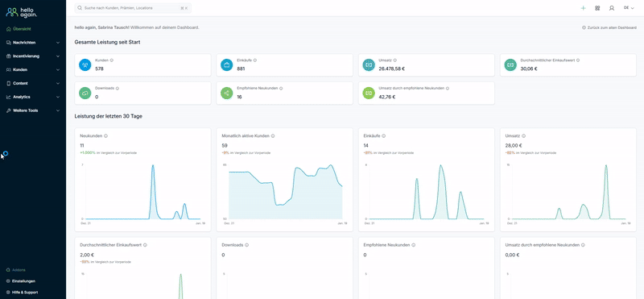Click money icon on Umsatz durch empfohlene Neukunden card
This screenshot has width=644, height=299.
[369, 93]
